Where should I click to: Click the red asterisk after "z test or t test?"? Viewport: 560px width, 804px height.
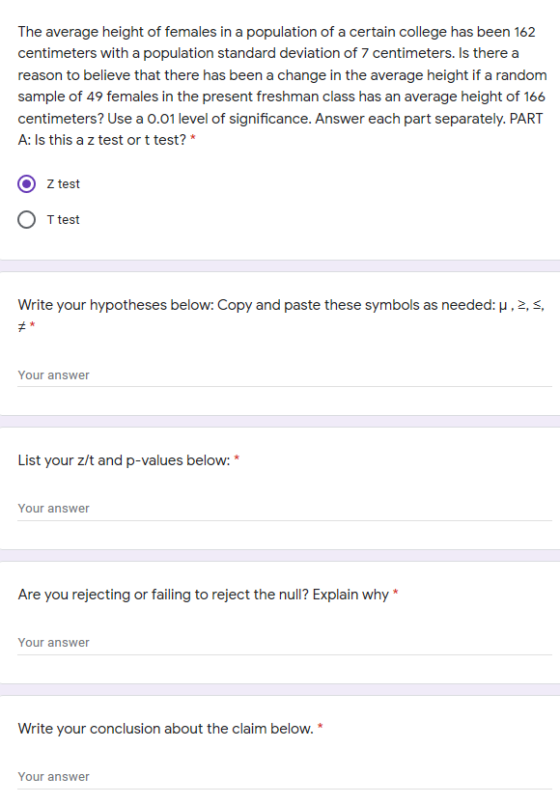(193, 138)
